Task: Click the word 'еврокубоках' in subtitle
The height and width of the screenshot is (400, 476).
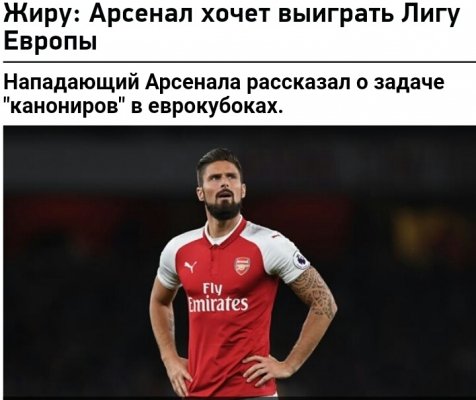Action: pyautogui.click(x=215, y=107)
